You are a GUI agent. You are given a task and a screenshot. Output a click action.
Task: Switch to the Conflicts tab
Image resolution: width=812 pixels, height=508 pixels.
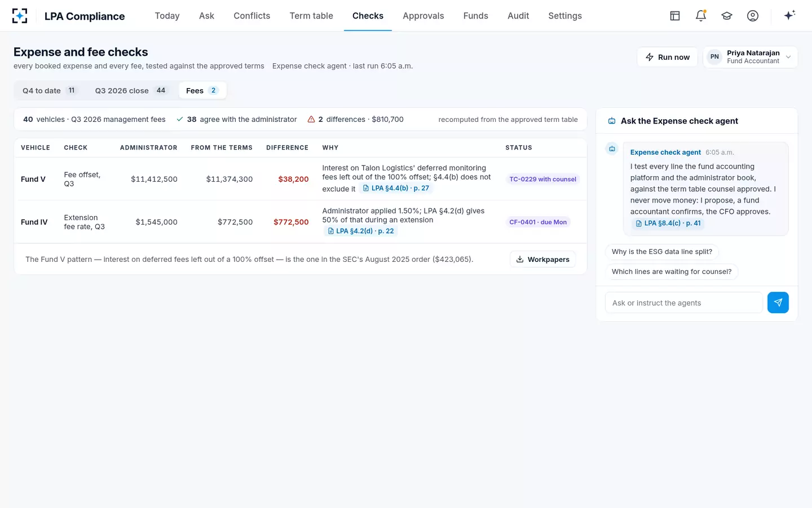point(252,16)
